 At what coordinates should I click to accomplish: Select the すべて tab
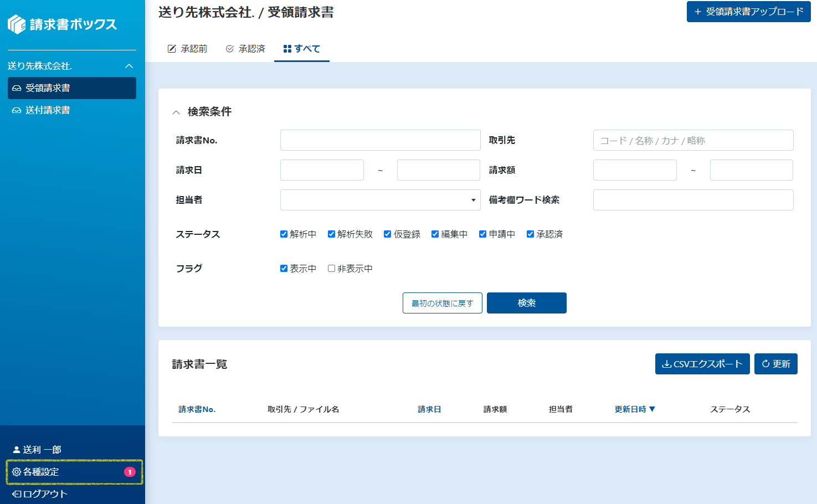tap(302, 49)
